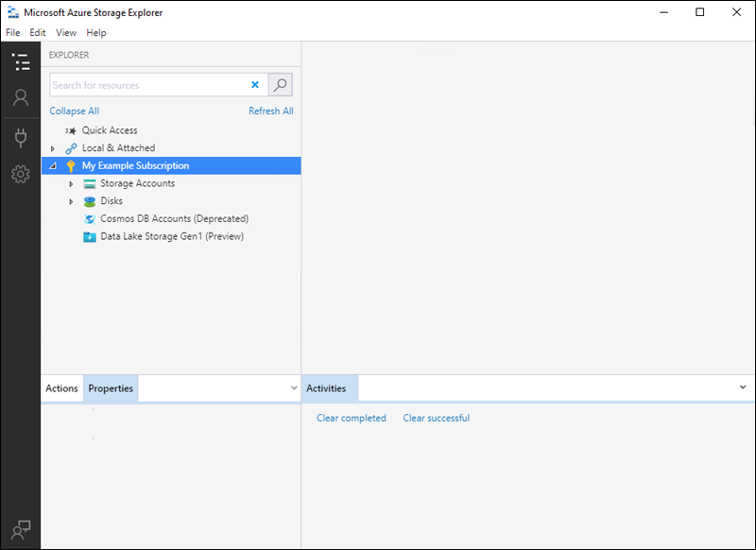Open Settings gear in sidebar
This screenshot has width=756, height=550.
(x=21, y=174)
